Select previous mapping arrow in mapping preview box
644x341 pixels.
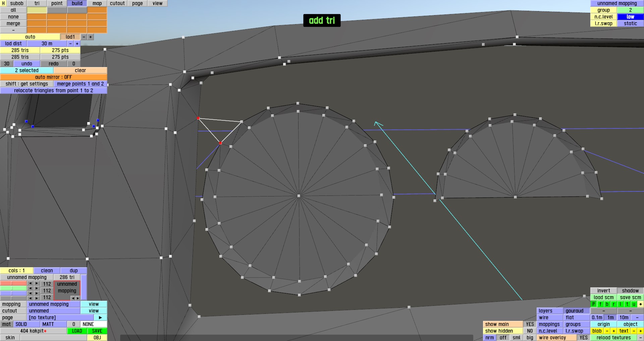pos(72,298)
